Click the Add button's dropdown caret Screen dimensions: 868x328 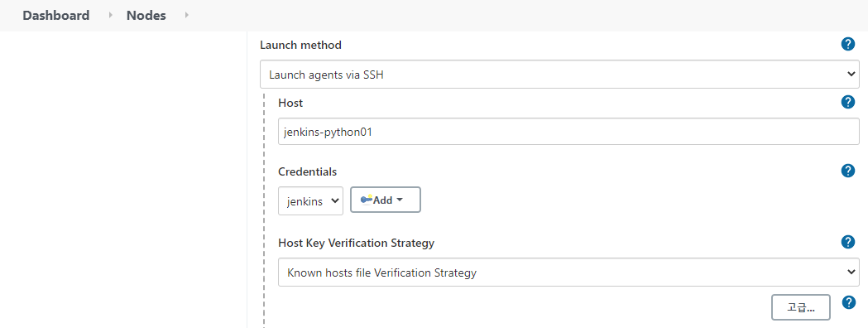tap(399, 200)
